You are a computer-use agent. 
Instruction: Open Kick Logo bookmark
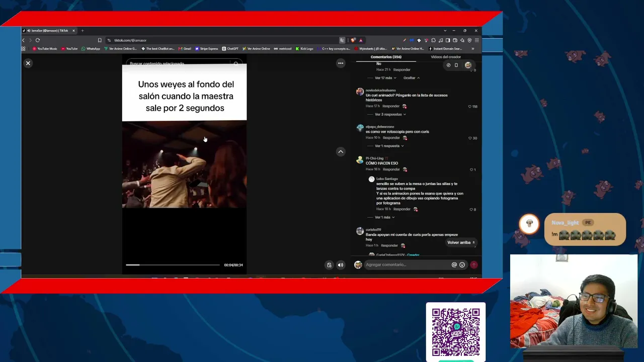(304, 49)
